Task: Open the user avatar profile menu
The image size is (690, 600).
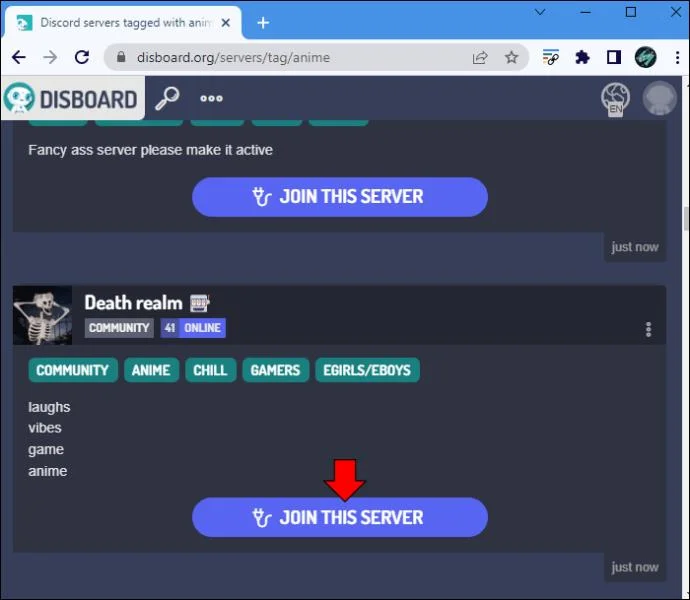Action: [x=659, y=98]
